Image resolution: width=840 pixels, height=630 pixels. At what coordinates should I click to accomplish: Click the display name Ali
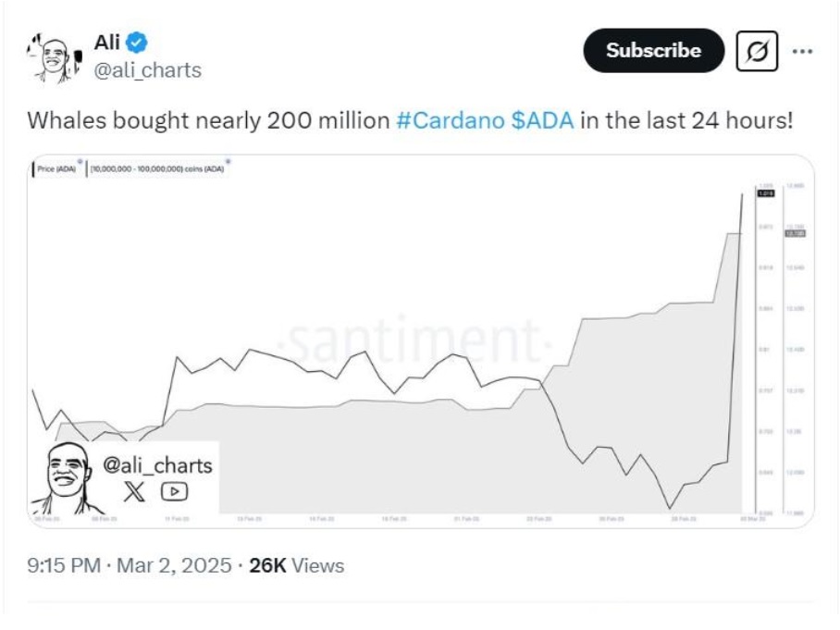(x=107, y=42)
